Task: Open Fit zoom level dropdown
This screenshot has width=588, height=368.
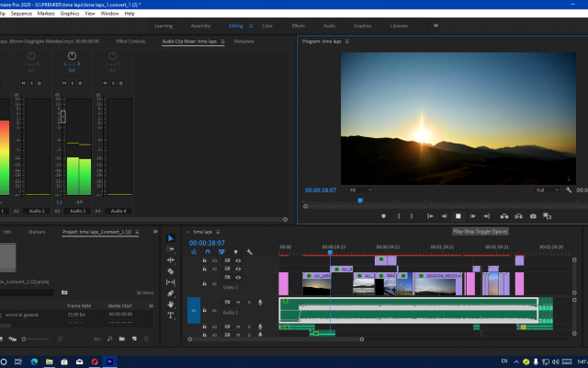Action: coord(360,190)
